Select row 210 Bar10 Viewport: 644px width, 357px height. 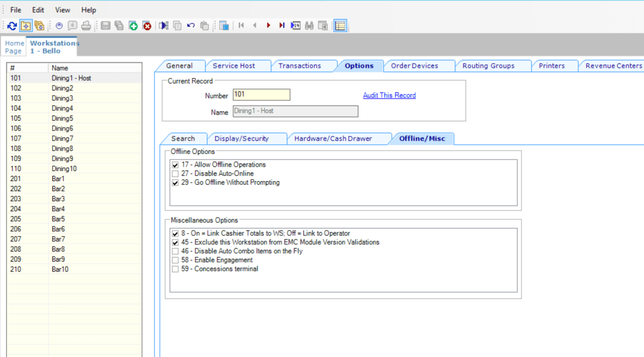[74, 269]
